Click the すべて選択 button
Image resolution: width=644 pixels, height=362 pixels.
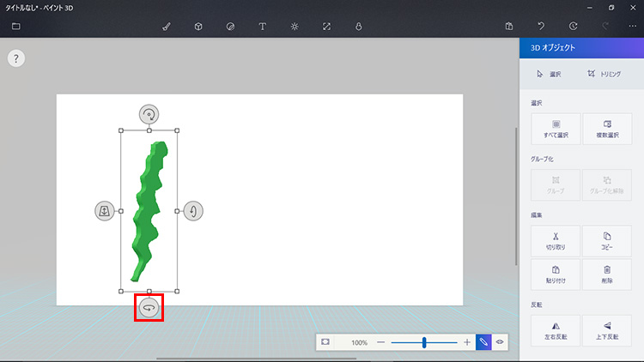coord(556,129)
